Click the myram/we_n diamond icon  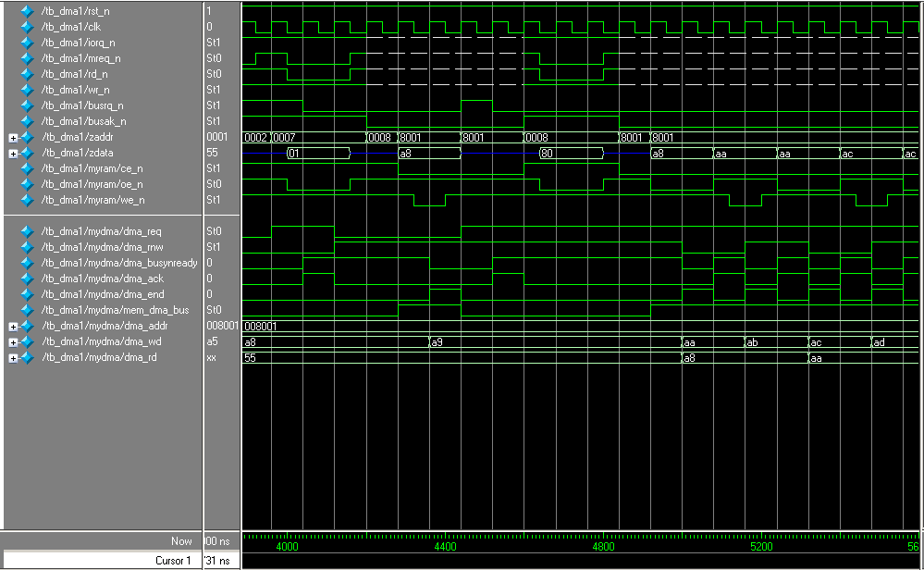[27, 200]
